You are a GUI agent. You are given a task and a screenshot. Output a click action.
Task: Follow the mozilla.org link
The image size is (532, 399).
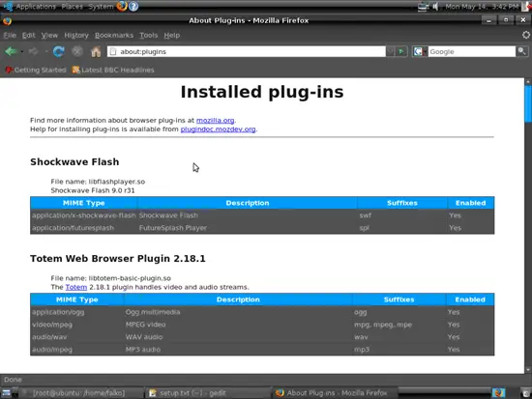(215, 121)
